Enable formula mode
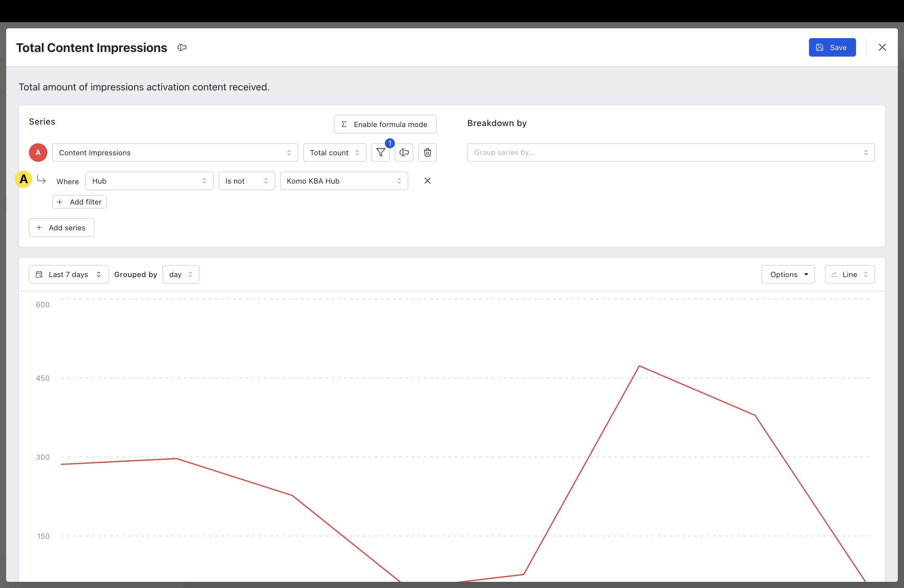904x588 pixels. pyautogui.click(x=385, y=125)
